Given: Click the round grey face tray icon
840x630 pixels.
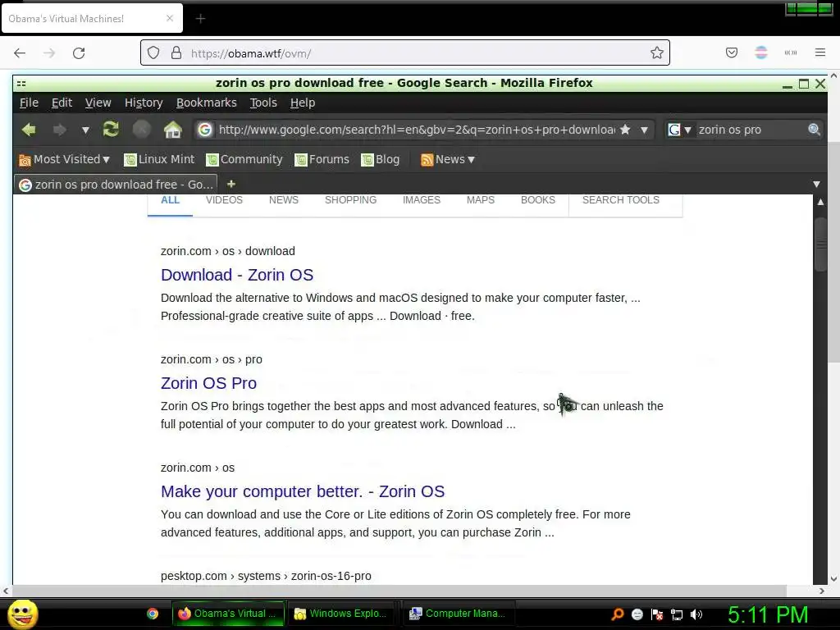Looking at the screenshot, I should pyautogui.click(x=637, y=614).
